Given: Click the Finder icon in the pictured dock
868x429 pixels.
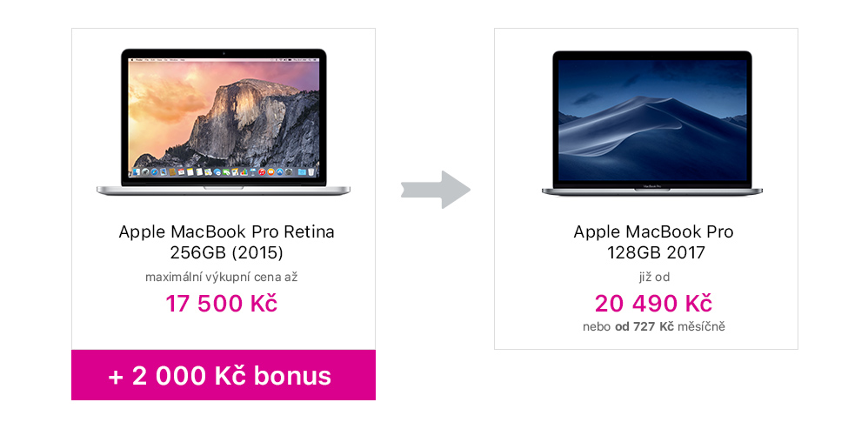Looking at the screenshot, I should coord(137,172).
